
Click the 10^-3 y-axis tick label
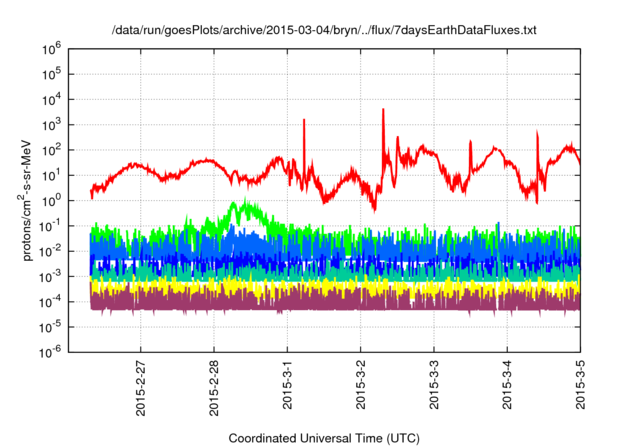(x=52, y=275)
